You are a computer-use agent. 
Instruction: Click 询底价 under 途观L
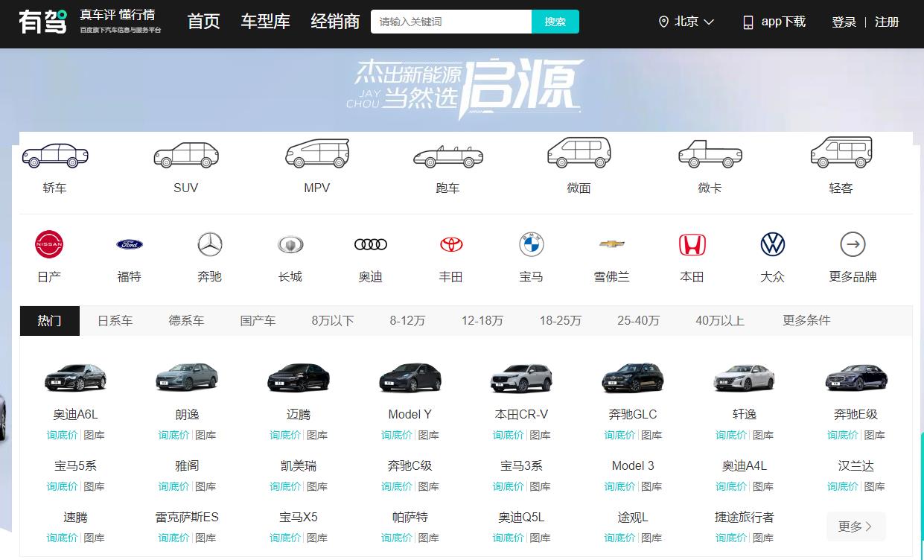(619, 538)
